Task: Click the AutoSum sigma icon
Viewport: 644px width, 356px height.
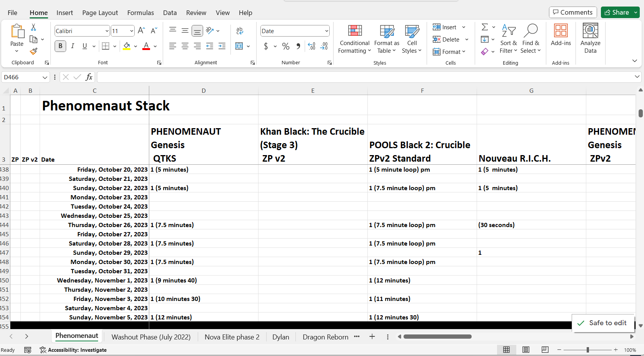Action: click(485, 27)
